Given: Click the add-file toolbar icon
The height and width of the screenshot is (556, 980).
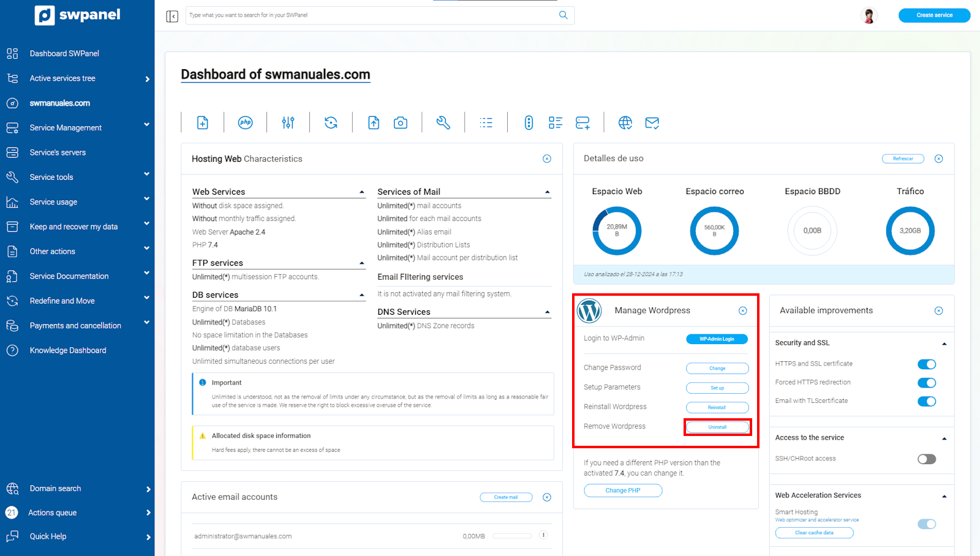Looking at the screenshot, I should pyautogui.click(x=203, y=123).
